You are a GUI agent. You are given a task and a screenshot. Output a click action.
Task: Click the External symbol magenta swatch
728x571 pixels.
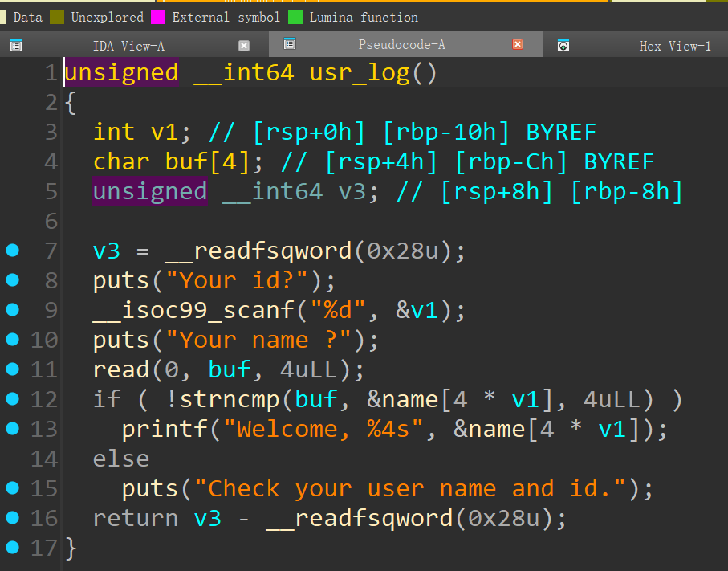158,17
